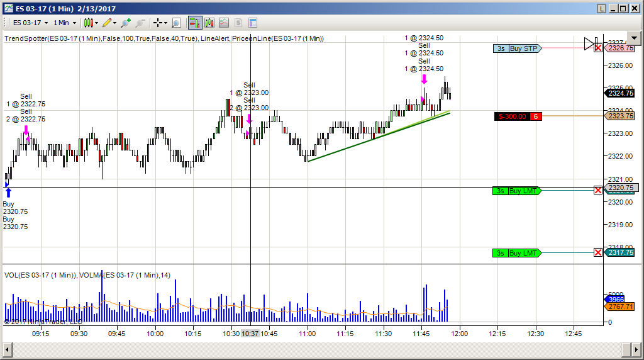Click the blue 3966 volume value marker
Screen dimensions: 644x360
(x=616, y=300)
